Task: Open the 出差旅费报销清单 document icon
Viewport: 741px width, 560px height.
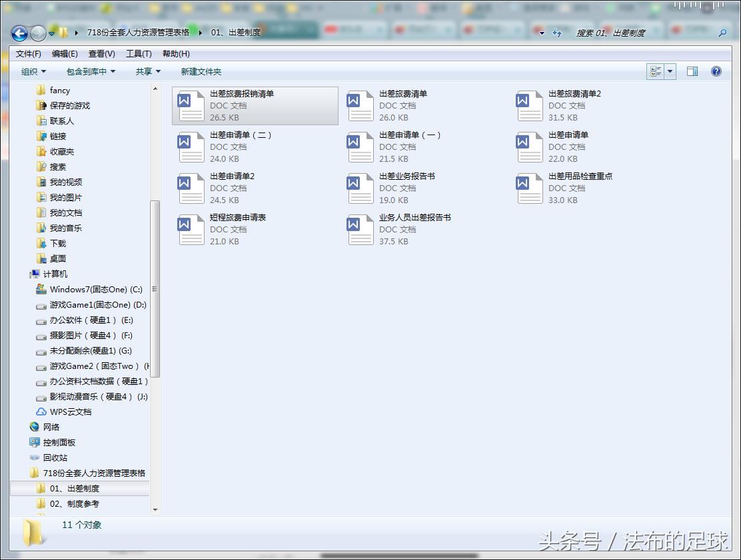Action: pos(190,105)
